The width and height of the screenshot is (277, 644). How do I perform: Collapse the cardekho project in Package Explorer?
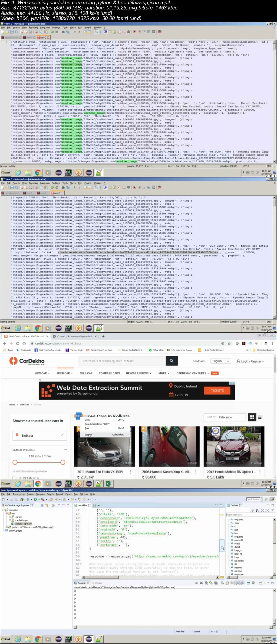tap(4, 510)
